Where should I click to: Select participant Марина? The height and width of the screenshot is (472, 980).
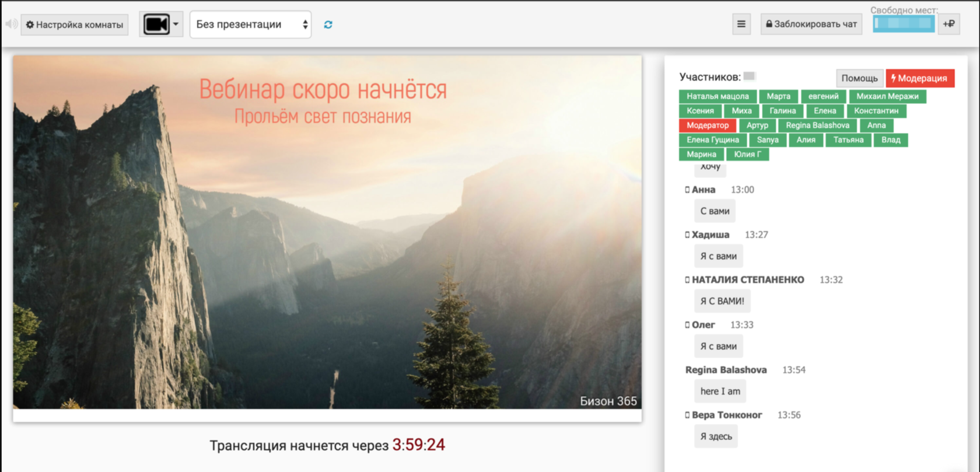click(x=701, y=155)
